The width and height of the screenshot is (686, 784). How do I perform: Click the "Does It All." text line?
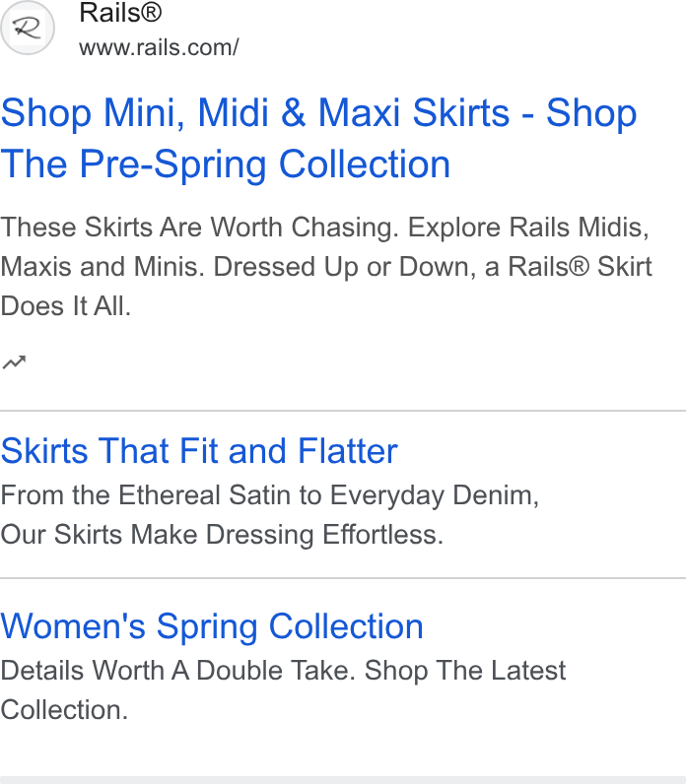(x=66, y=306)
